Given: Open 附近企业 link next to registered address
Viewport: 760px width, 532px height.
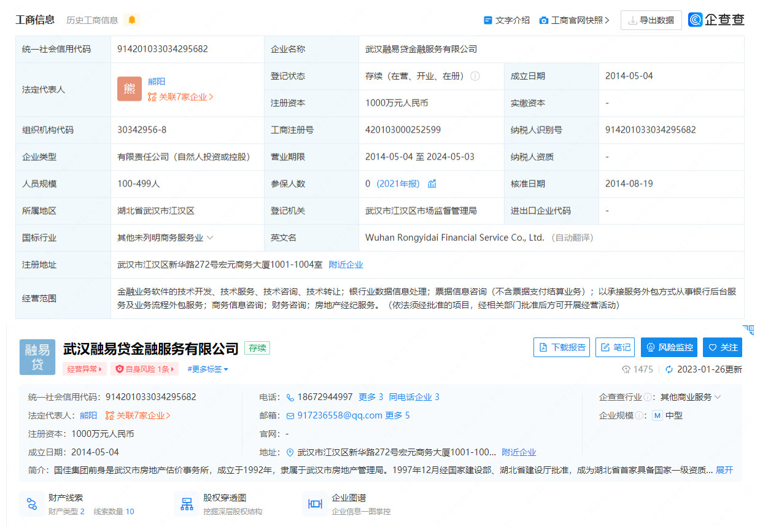Looking at the screenshot, I should [x=346, y=264].
